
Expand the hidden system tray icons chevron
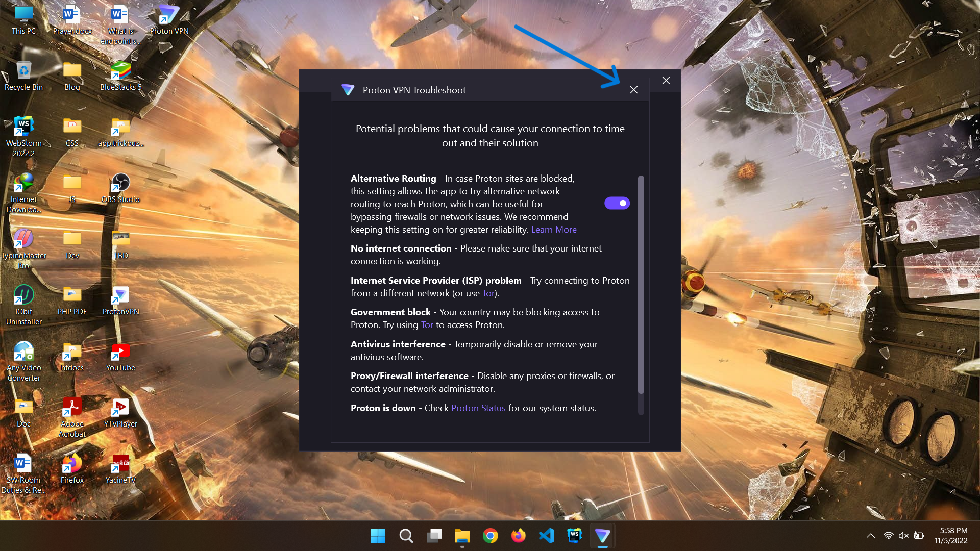871,536
